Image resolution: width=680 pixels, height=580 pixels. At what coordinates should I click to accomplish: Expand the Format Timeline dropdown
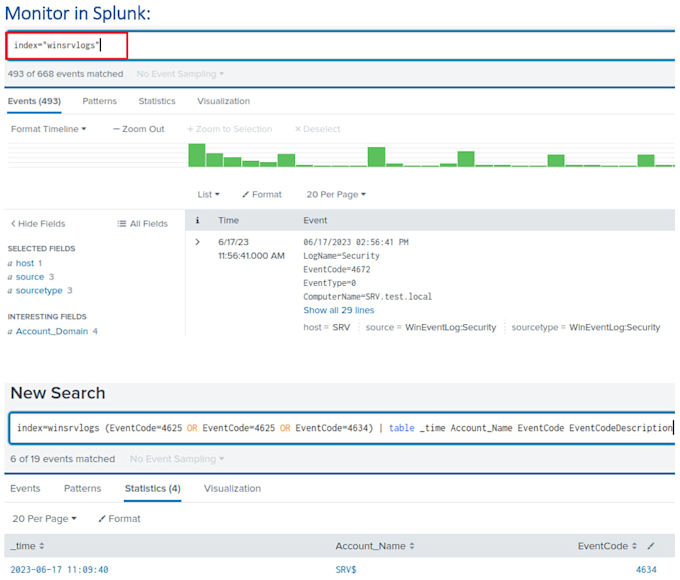(49, 129)
